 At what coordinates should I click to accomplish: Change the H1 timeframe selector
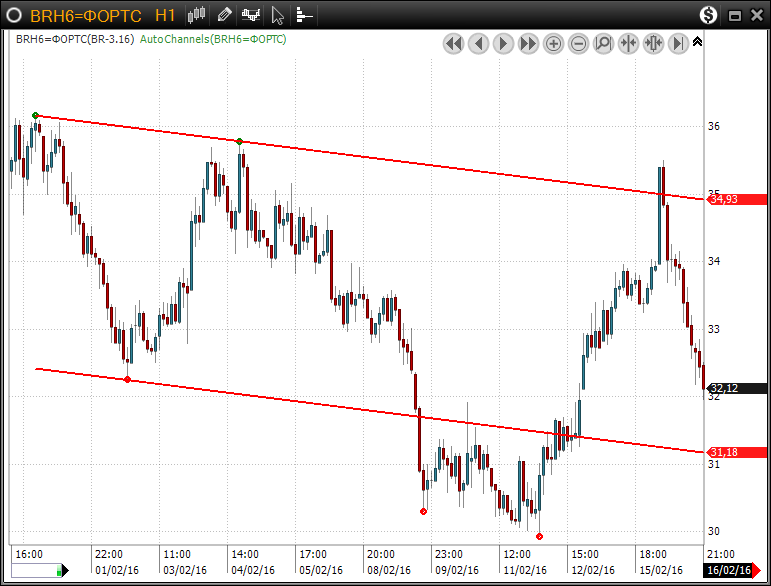[x=165, y=15]
